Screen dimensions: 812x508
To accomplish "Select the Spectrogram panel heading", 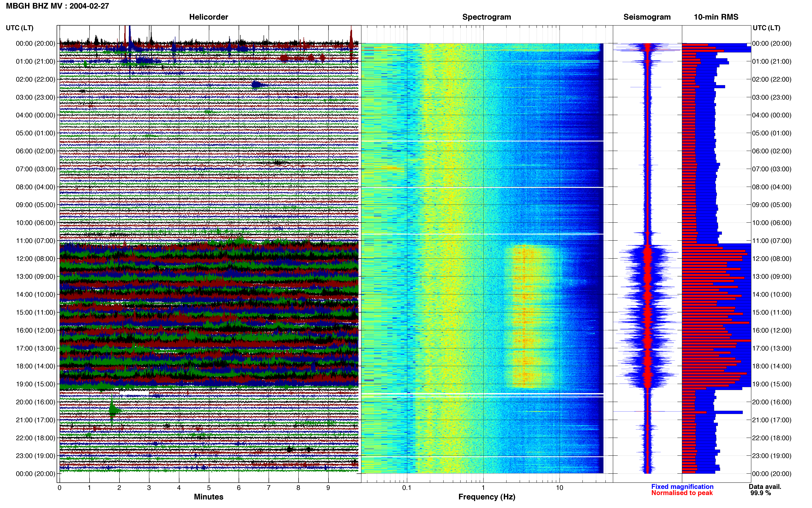I will [487, 17].
